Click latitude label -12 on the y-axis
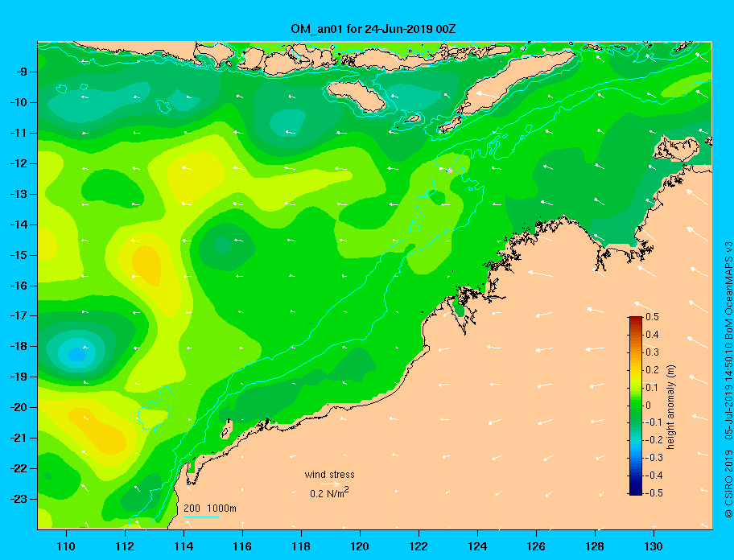The height and width of the screenshot is (560, 734). click(x=19, y=163)
